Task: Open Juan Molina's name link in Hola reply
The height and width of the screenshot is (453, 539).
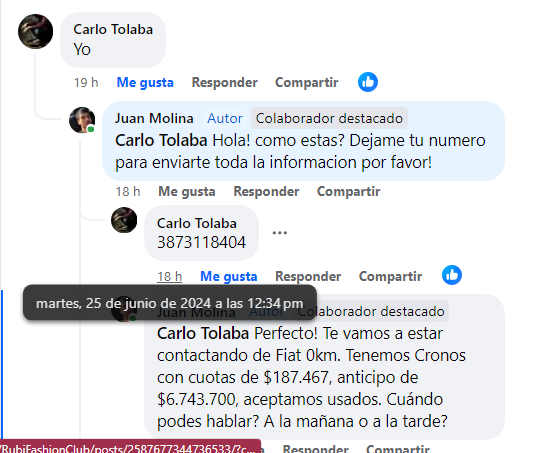Action: click(154, 118)
